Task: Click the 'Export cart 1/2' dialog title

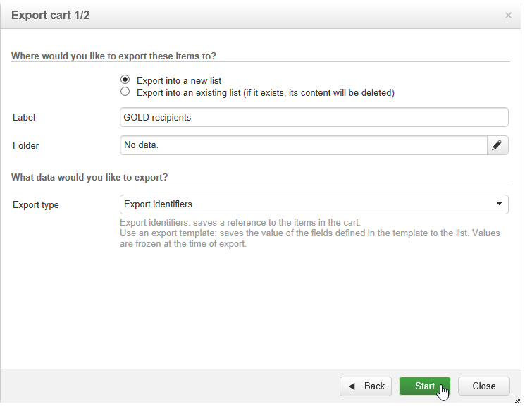Action: (50, 15)
